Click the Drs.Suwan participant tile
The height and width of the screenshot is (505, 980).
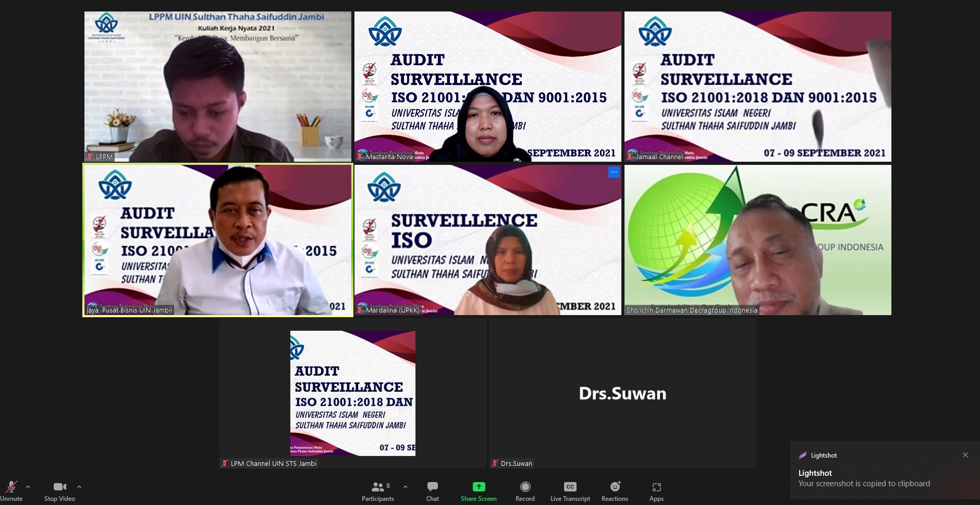pyautogui.click(x=622, y=393)
